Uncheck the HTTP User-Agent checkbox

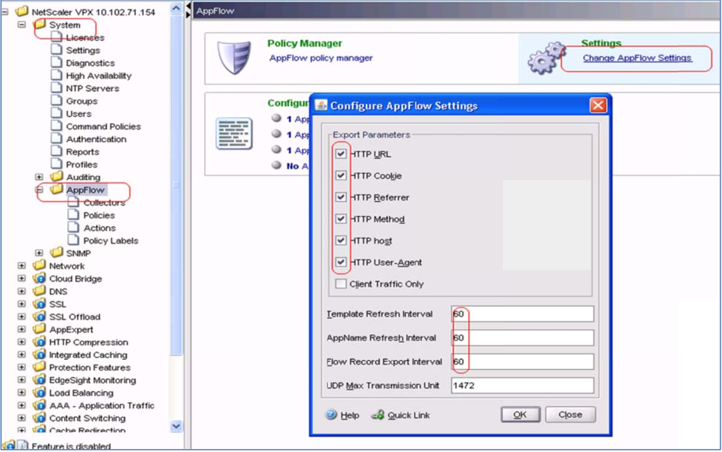point(341,262)
